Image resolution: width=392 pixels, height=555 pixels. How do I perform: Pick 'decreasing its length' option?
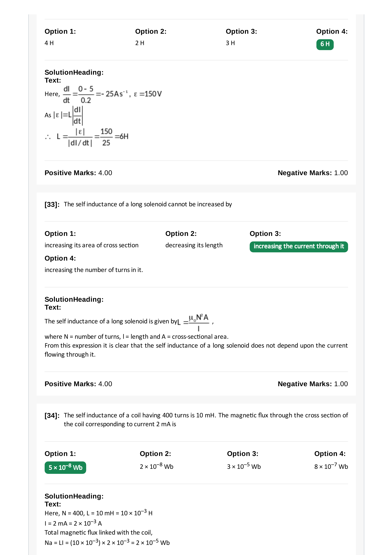coord(194,245)
